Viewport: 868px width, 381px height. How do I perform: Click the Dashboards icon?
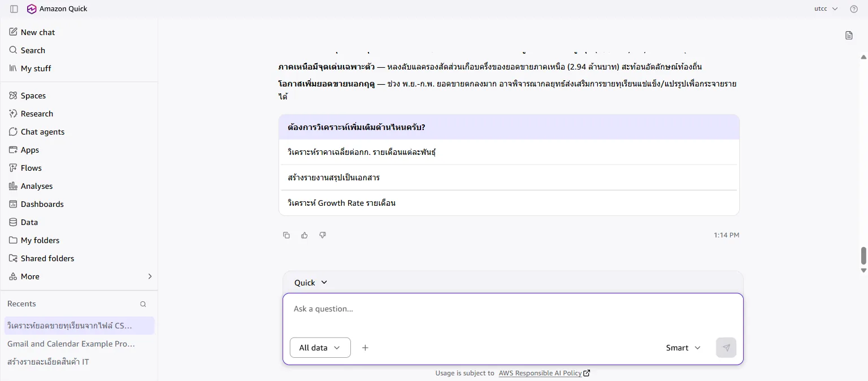pos(13,204)
